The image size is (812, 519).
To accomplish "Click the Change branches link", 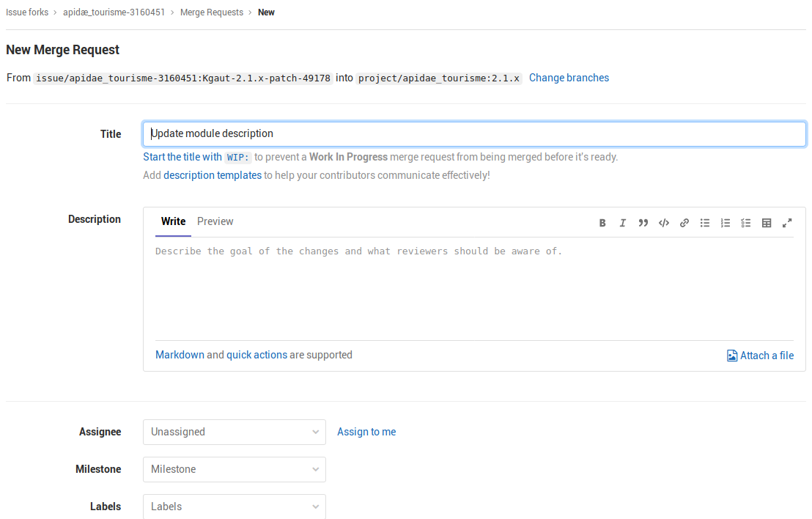I will [569, 78].
